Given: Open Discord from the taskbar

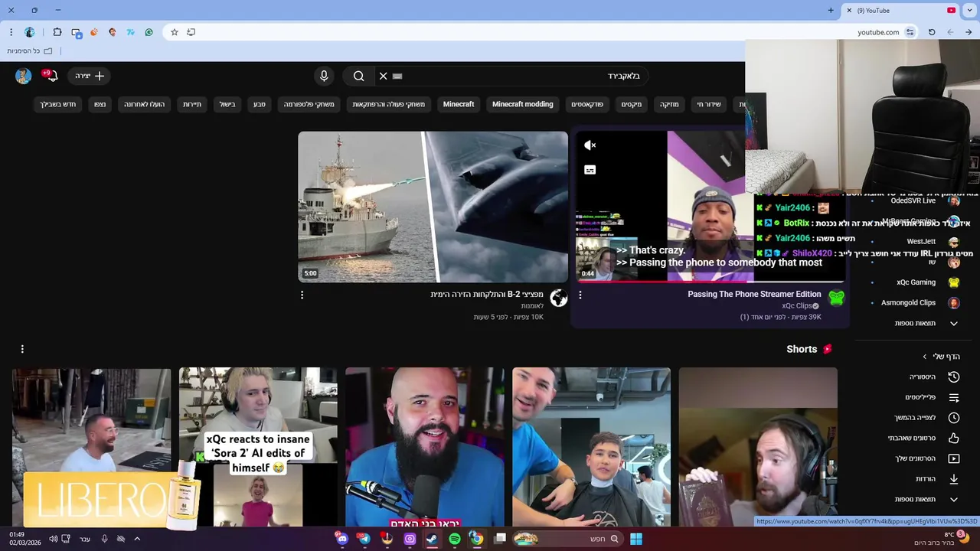Looking at the screenshot, I should (341, 539).
